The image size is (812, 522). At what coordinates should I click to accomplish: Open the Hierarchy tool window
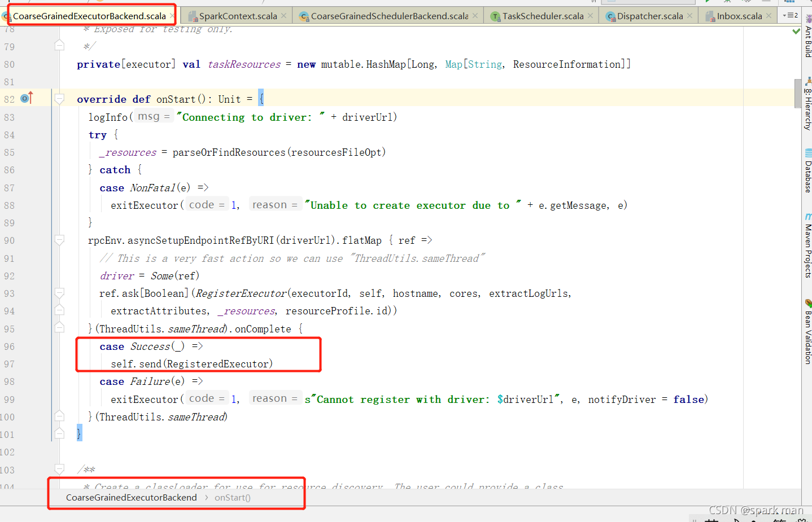click(807, 104)
